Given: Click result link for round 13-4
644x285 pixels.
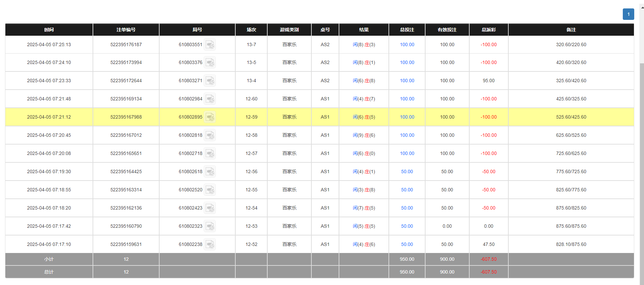Looking at the screenshot, I should (x=364, y=81).
